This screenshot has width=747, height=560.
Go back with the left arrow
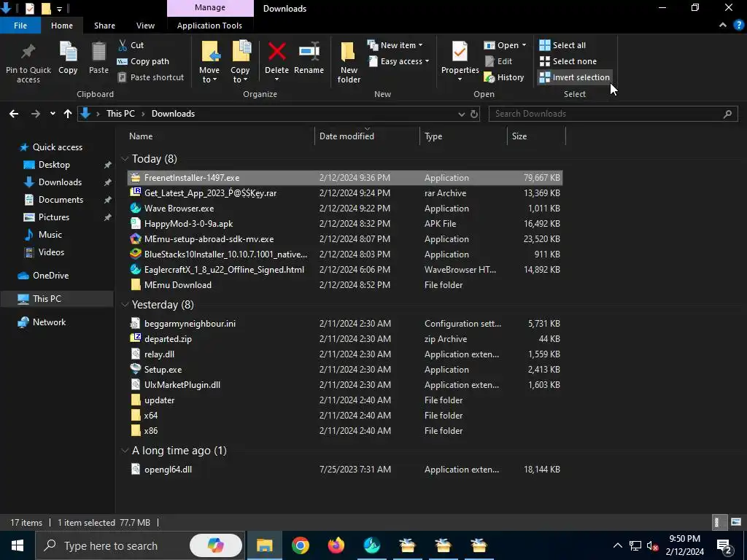[x=14, y=114]
